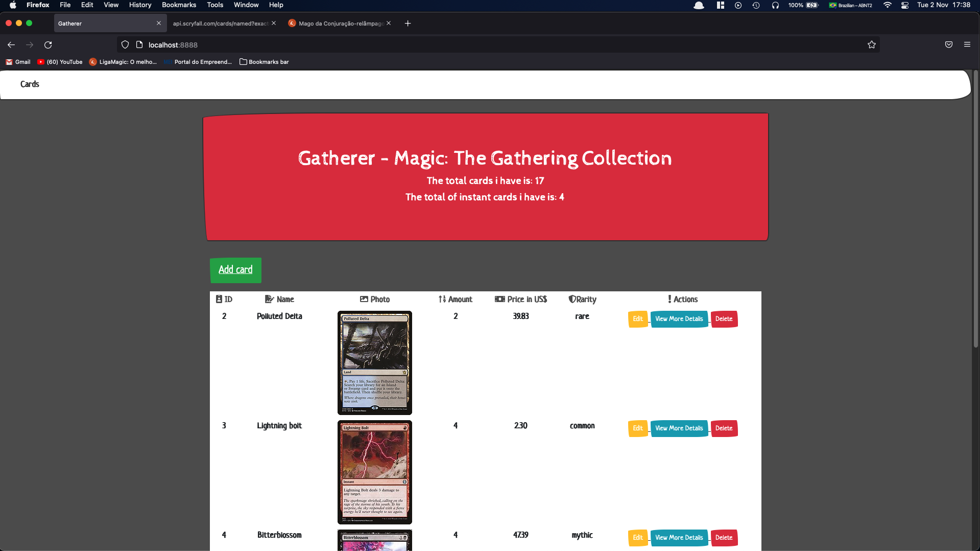Screen dimensions: 980x551
Task: Click the date and time in menu bar
Action: (x=944, y=5)
